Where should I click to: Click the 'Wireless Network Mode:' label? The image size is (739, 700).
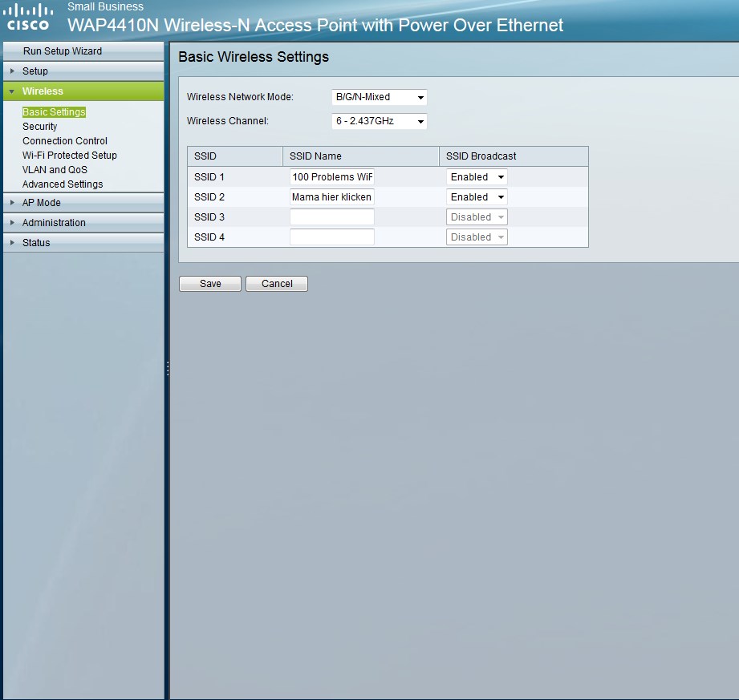click(x=240, y=96)
